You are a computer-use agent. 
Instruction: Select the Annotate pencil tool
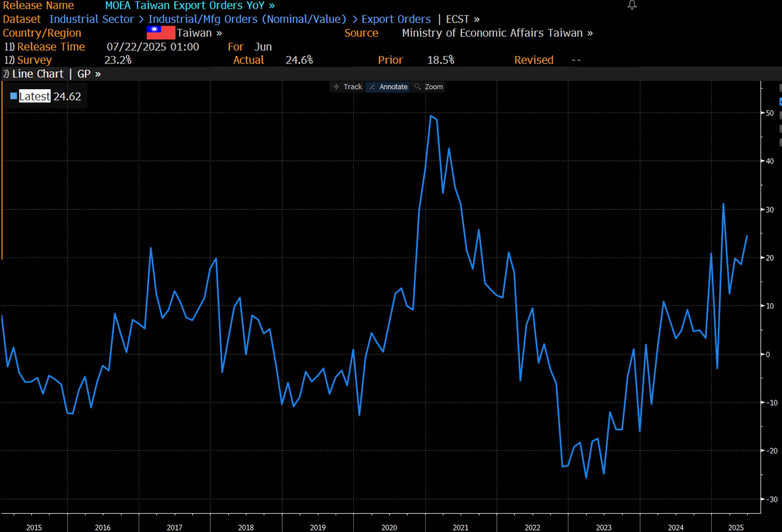[x=388, y=87]
